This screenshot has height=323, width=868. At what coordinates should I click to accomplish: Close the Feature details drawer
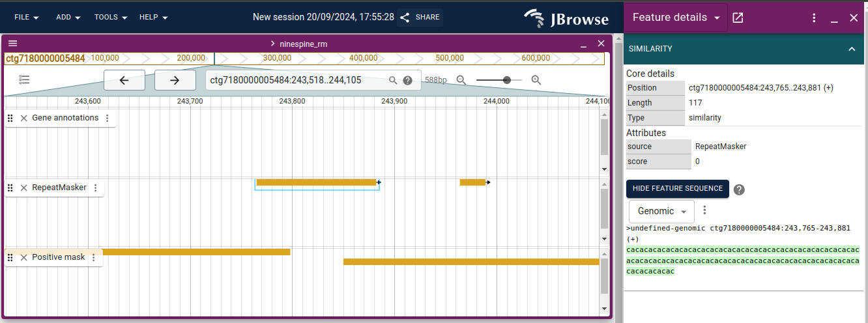[854, 18]
